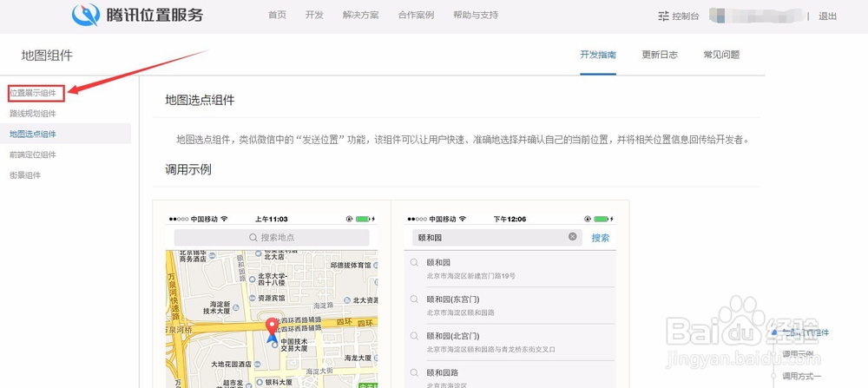Click the map screenshot thumbnail
This screenshot has height=388, width=868.
tap(272, 300)
